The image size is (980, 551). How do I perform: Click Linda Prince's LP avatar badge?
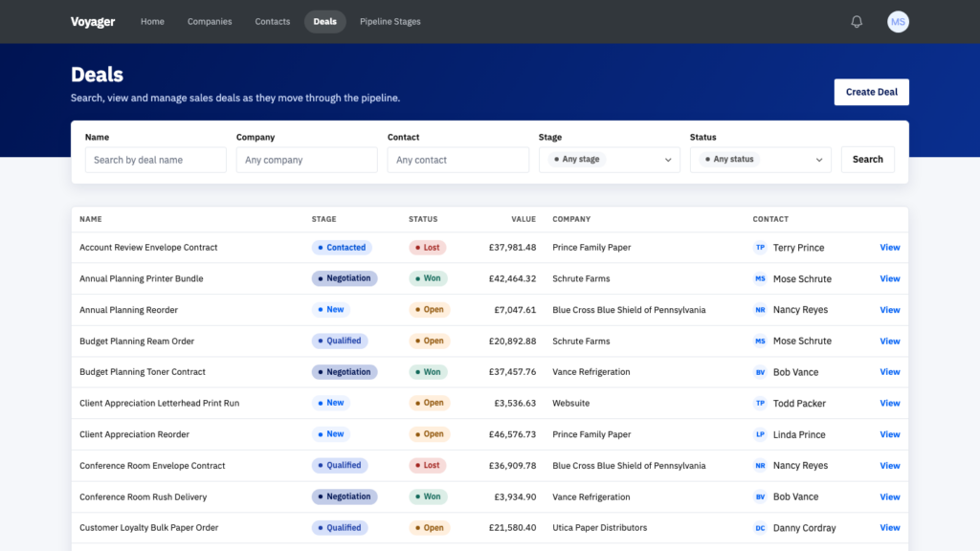click(x=760, y=434)
